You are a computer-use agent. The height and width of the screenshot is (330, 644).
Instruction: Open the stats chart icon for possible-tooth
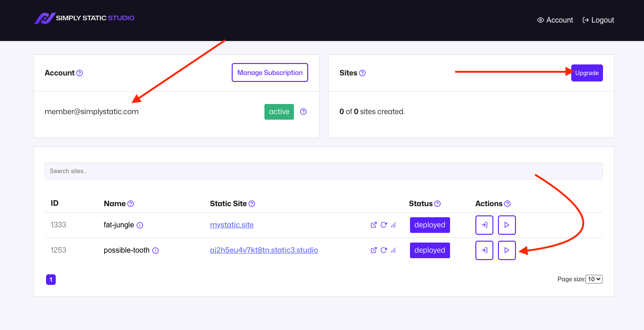[393, 250]
